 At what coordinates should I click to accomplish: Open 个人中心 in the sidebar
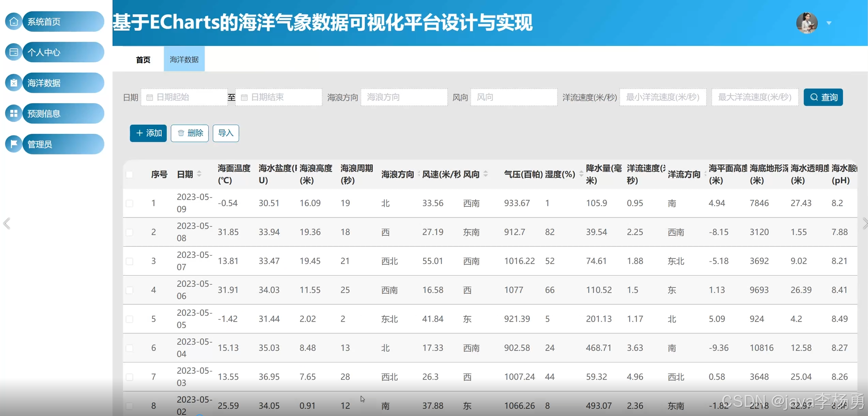click(x=63, y=52)
